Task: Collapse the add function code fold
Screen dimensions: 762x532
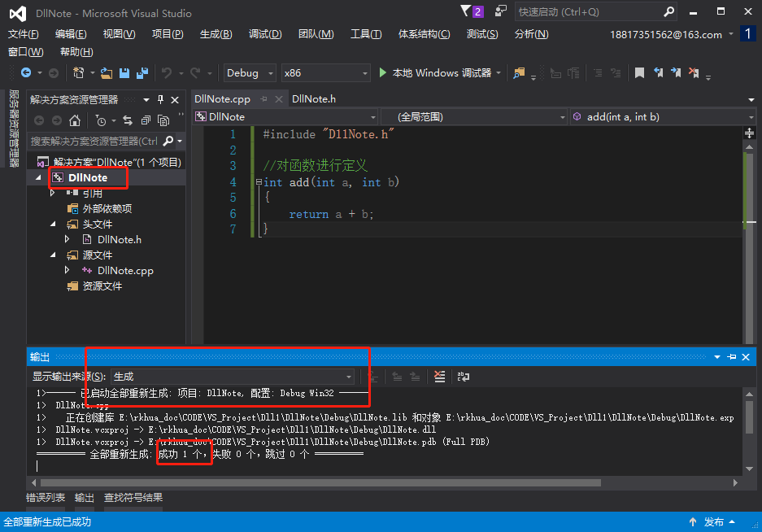Action: [259, 182]
